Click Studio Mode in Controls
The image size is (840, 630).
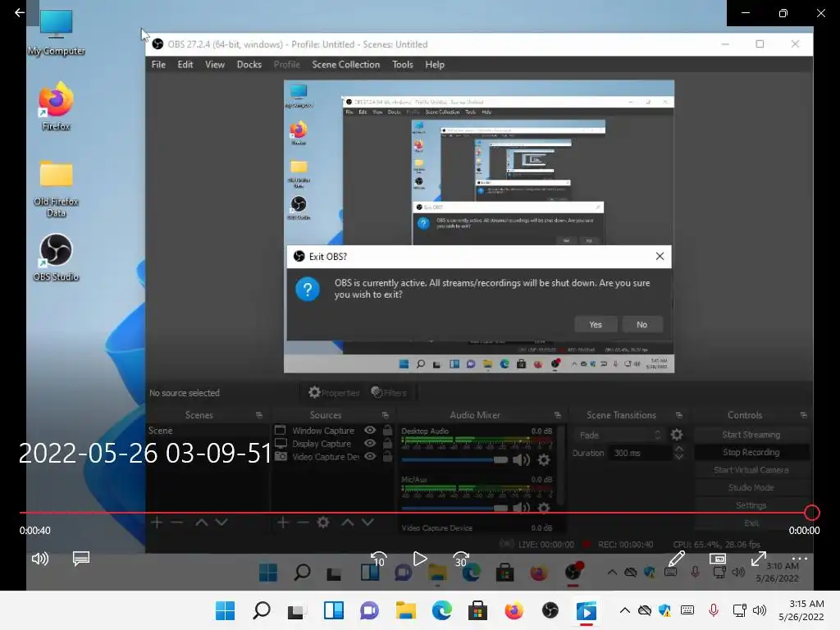point(751,487)
